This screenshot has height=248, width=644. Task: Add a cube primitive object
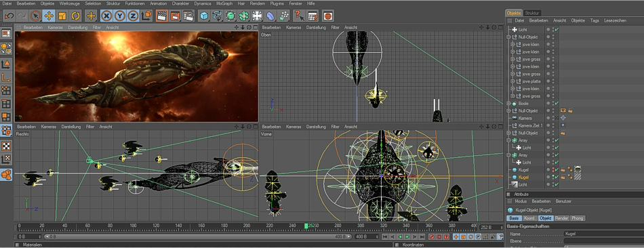click(x=204, y=16)
